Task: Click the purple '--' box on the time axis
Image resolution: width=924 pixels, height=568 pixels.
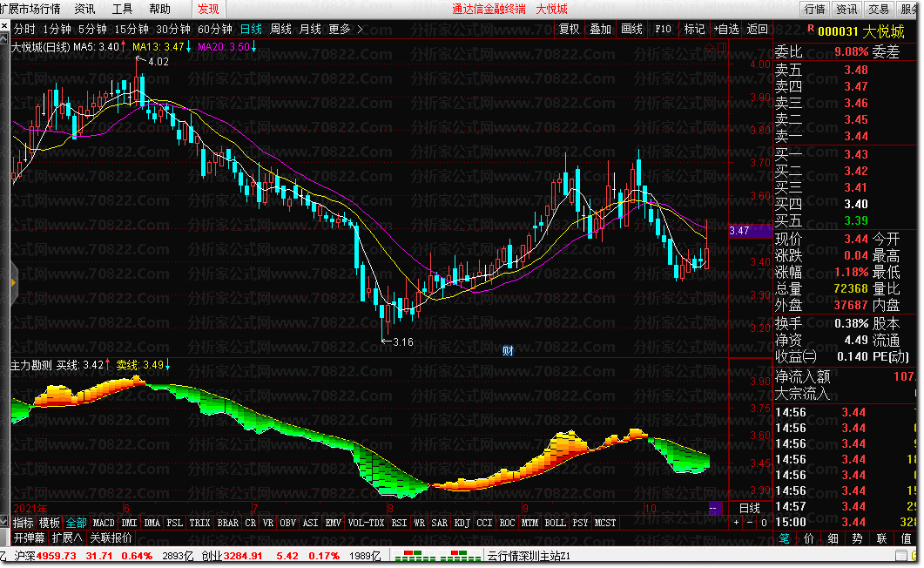Action: click(714, 508)
